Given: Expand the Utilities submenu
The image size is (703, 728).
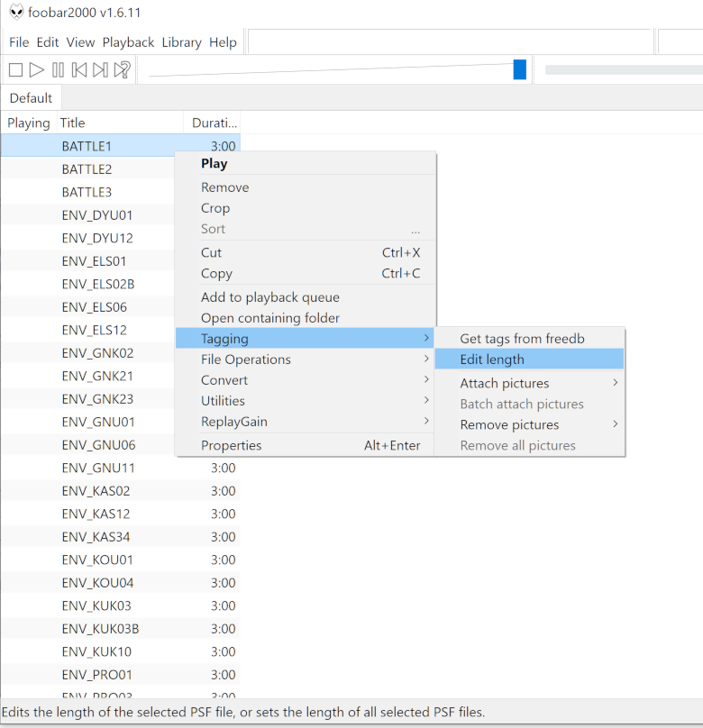Looking at the screenshot, I should click(x=306, y=401).
